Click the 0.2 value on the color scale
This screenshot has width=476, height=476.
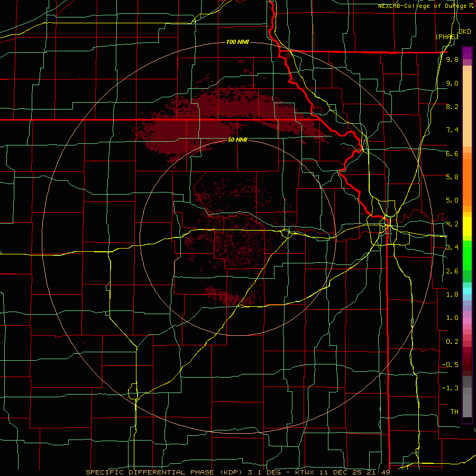click(452, 342)
